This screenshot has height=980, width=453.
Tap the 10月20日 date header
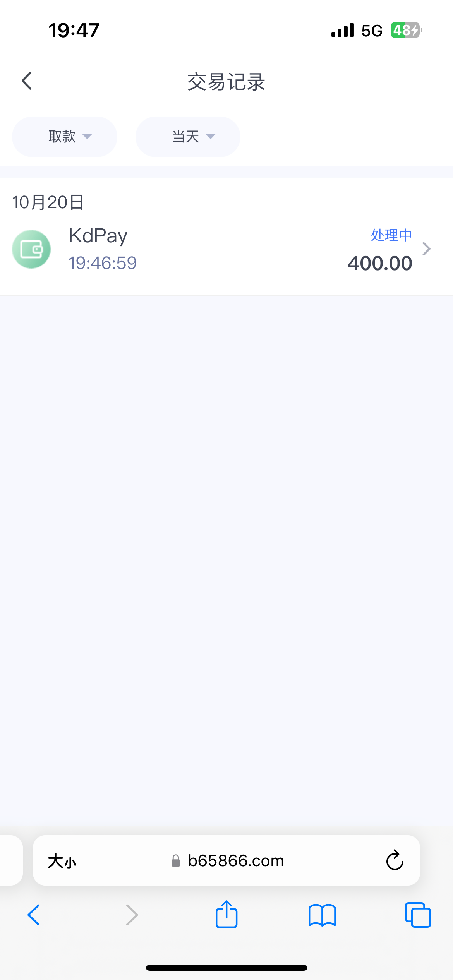tap(48, 202)
